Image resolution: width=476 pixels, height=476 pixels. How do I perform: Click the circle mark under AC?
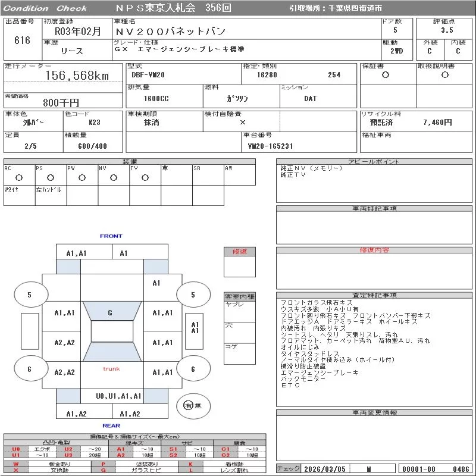[x=19, y=177]
